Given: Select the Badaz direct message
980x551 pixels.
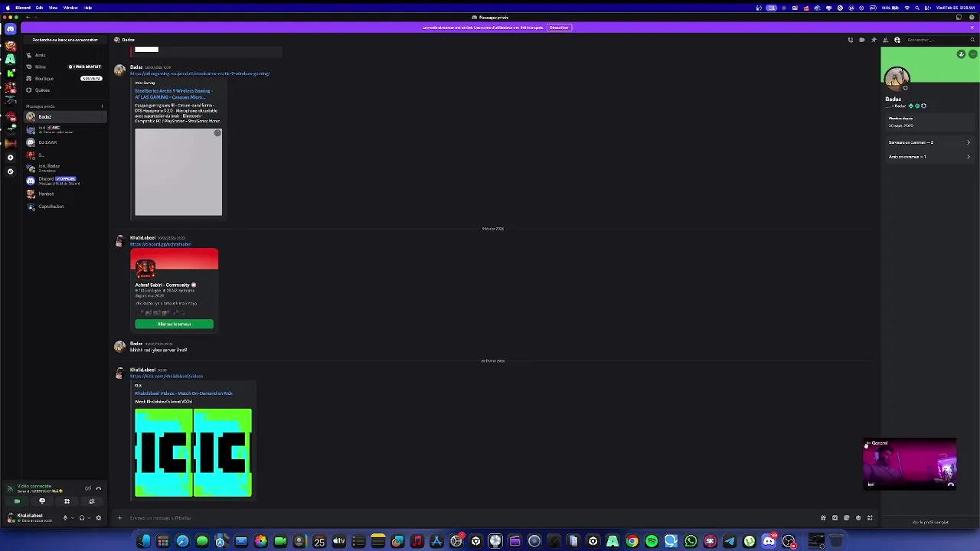Looking at the screenshot, I should (65, 117).
